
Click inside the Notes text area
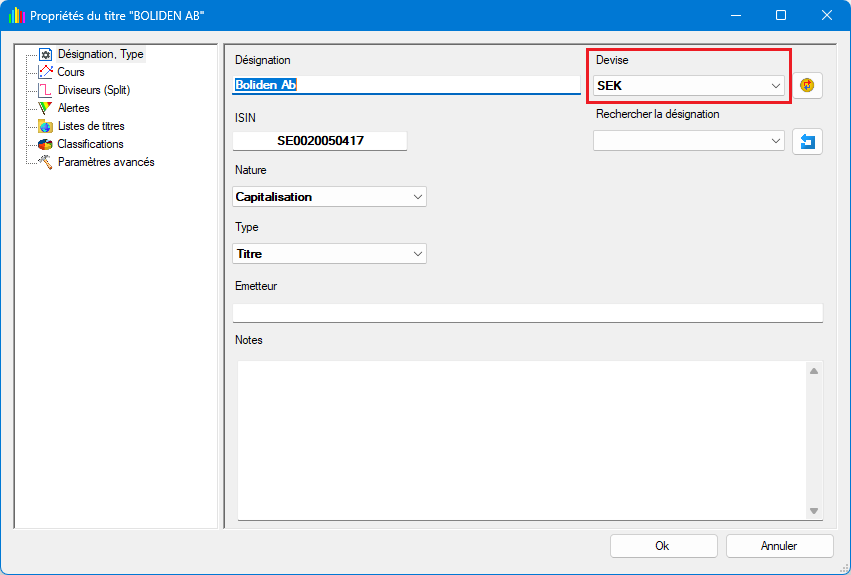(520, 440)
